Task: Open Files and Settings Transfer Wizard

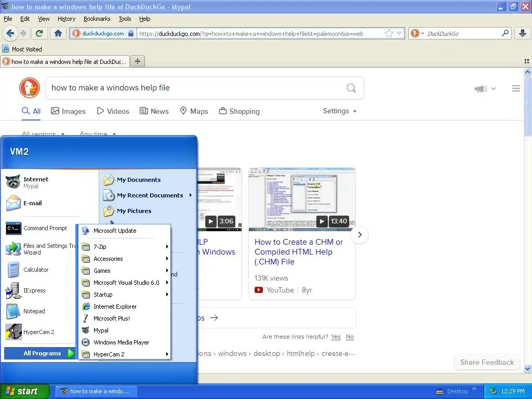Action: [40, 249]
